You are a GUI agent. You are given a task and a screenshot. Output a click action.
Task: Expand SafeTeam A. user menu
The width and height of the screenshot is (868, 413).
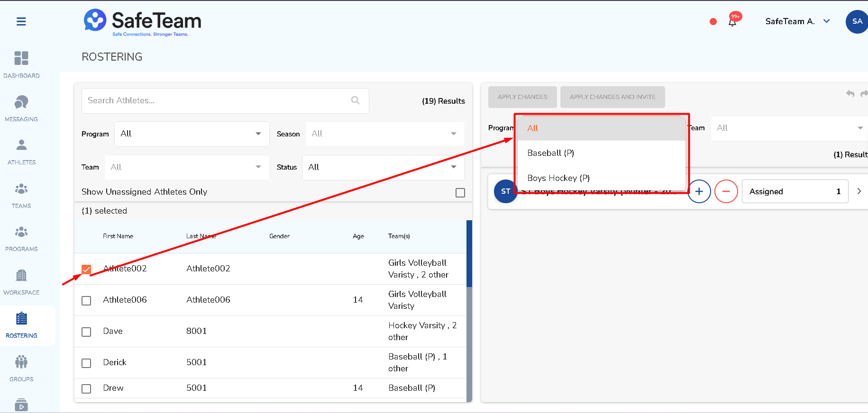[x=797, y=21]
